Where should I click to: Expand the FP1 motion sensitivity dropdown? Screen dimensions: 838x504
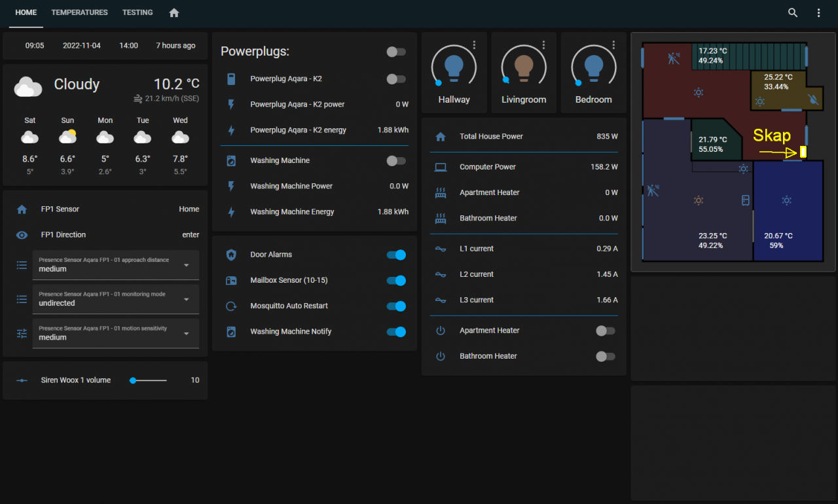(116, 333)
